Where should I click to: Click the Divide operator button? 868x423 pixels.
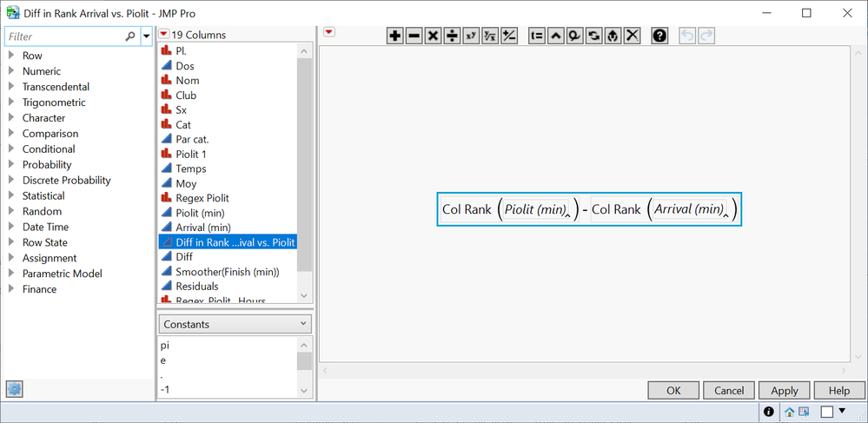(x=453, y=36)
